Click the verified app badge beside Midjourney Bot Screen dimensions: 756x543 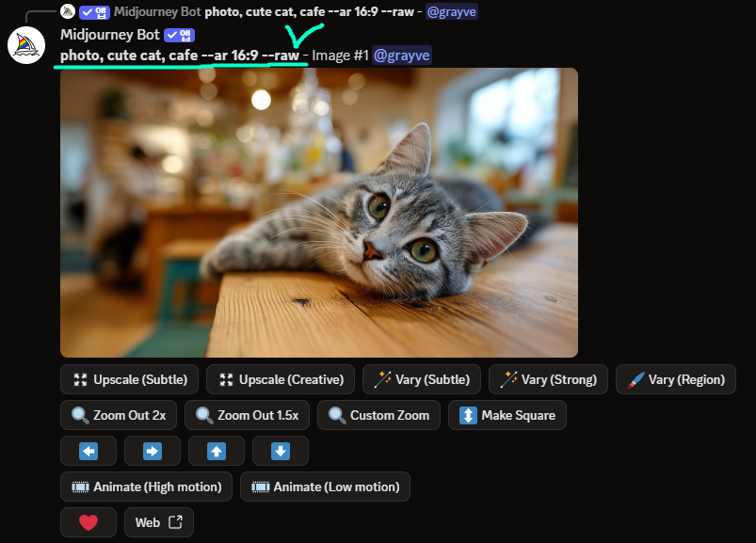pyautogui.click(x=180, y=35)
